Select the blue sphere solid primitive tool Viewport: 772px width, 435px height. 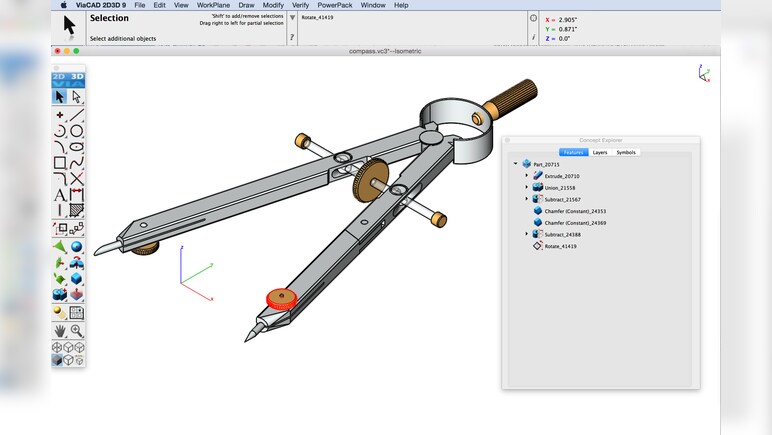(x=76, y=247)
